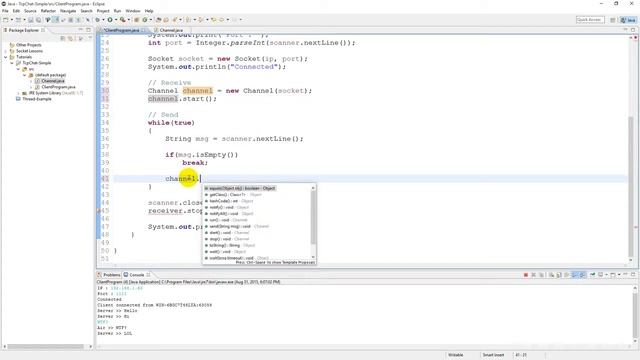Open the Problems view tab
Screen dimensions: 640x360
109,275
